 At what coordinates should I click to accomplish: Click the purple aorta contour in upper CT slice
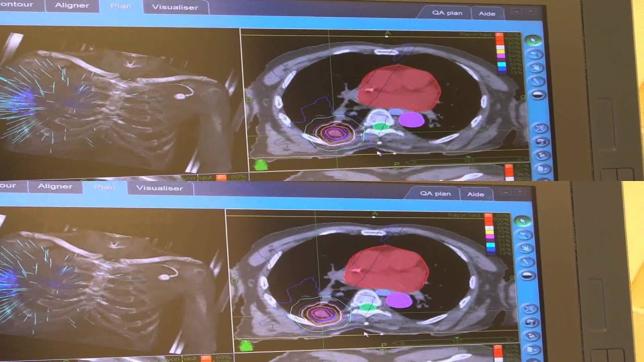[411, 120]
